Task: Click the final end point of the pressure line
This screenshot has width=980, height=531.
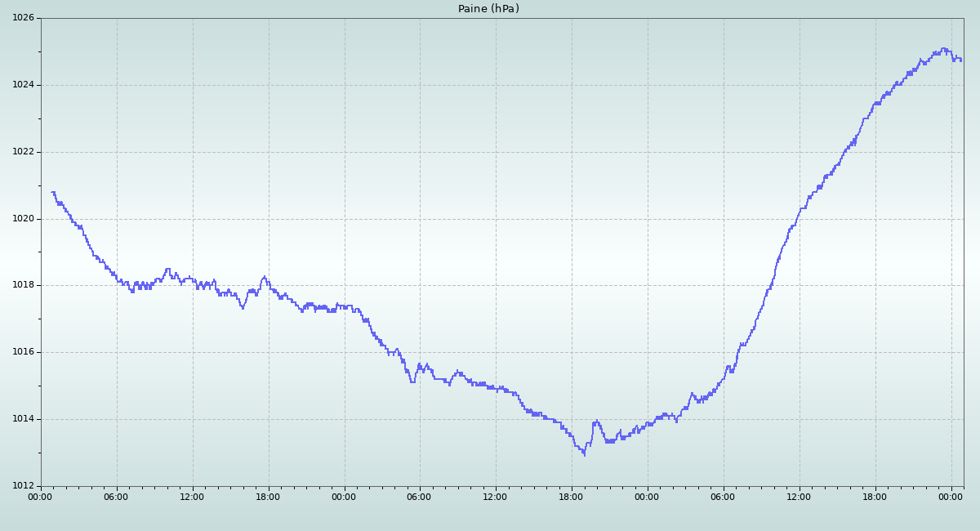Action: click(961, 60)
